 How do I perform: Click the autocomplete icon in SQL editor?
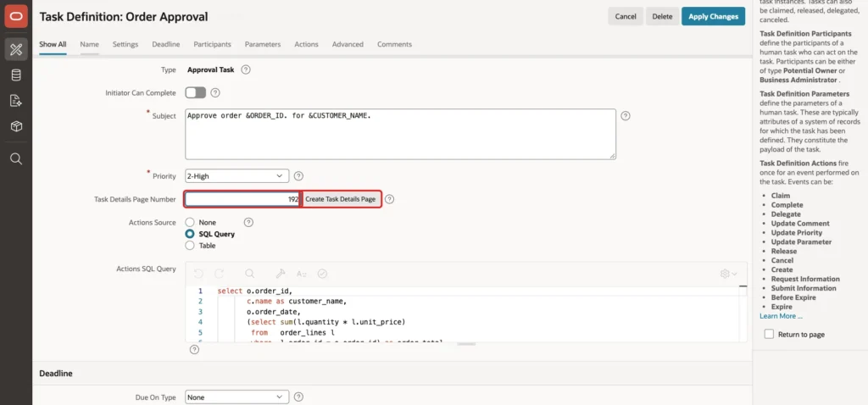(302, 274)
